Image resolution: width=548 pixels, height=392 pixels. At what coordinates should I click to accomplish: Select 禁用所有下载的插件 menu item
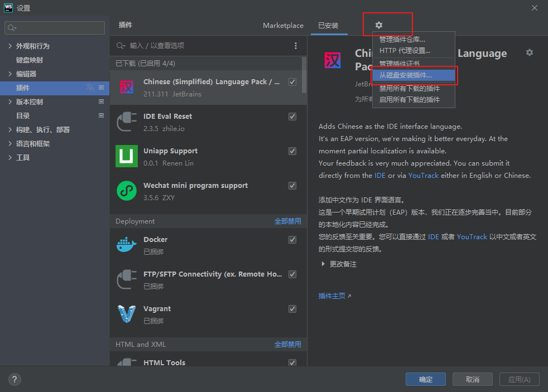pyautogui.click(x=414, y=88)
